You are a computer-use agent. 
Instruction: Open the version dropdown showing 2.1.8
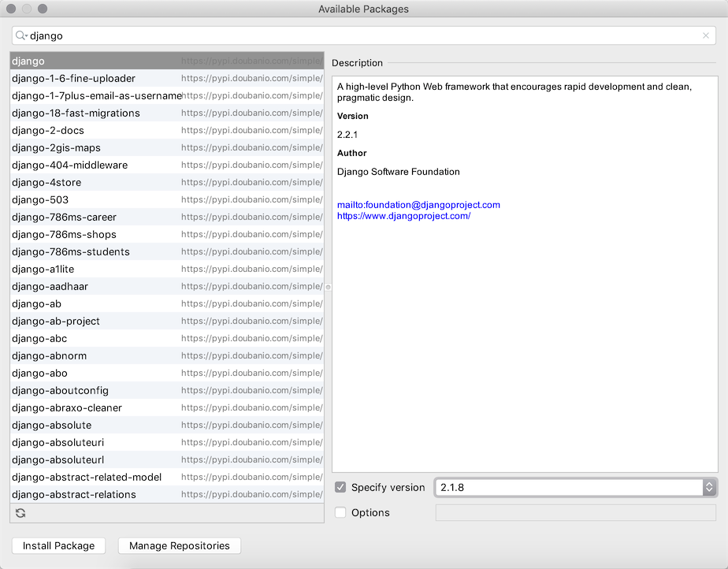click(x=709, y=488)
